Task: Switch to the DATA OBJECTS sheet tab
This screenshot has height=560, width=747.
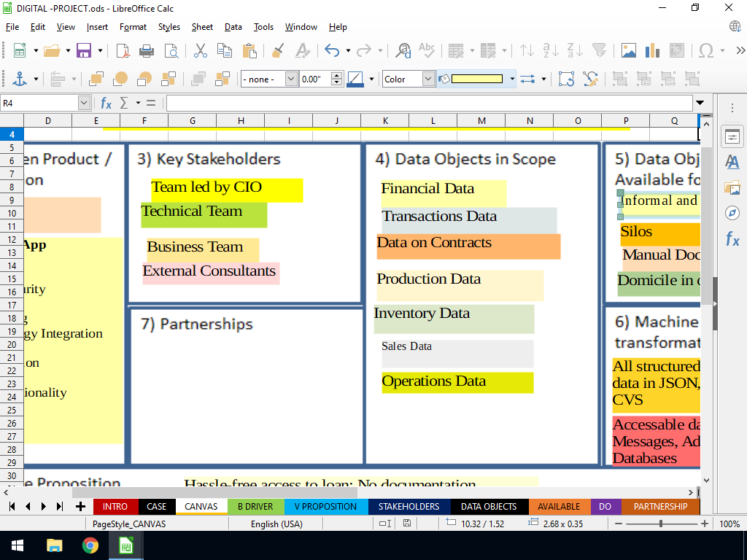Action: (x=488, y=507)
